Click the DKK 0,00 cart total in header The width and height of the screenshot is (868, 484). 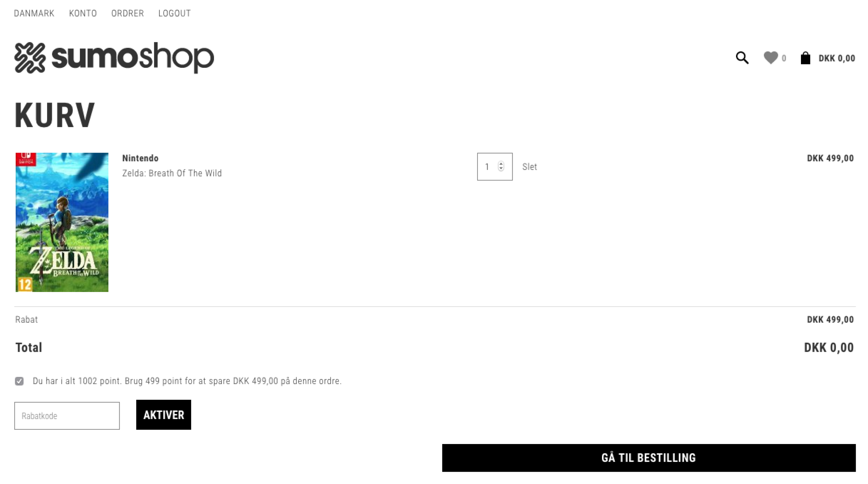tap(837, 58)
